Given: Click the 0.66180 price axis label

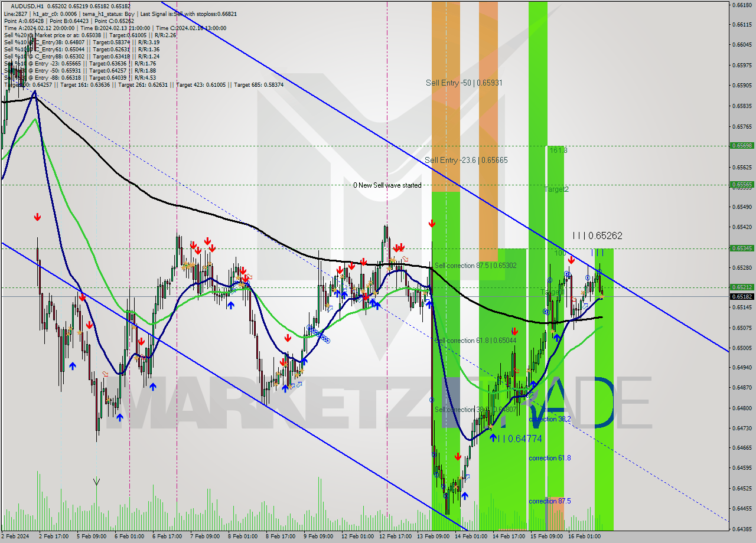Looking at the screenshot, I should click(x=742, y=5).
